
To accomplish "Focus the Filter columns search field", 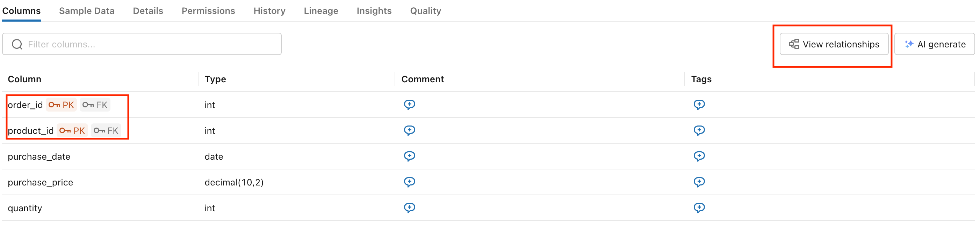I will point(152,44).
